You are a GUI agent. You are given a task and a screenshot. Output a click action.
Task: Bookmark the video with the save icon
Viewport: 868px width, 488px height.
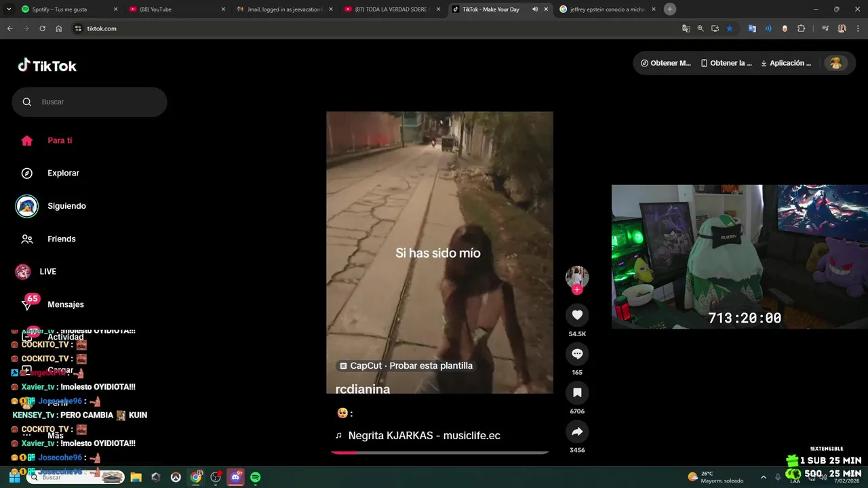[x=577, y=392]
